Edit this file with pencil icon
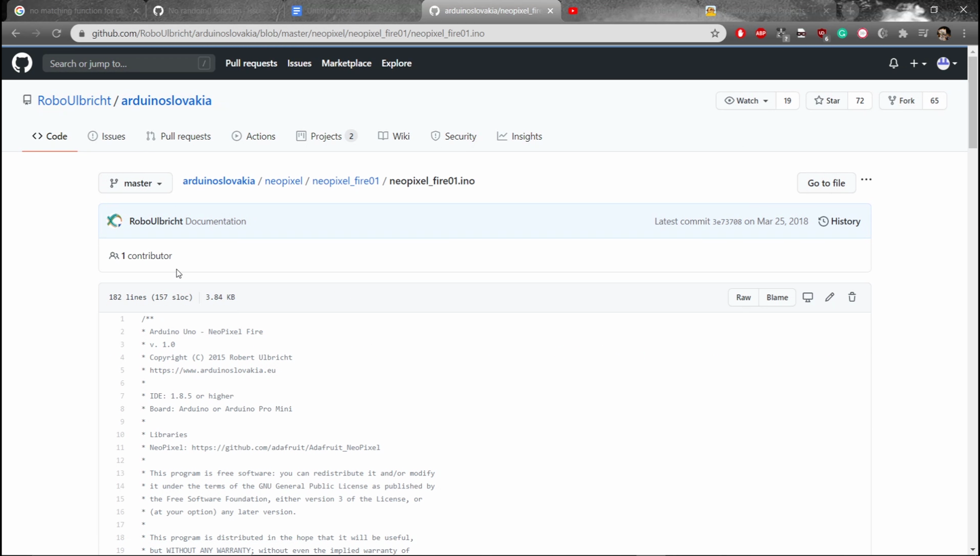This screenshot has height=556, width=980. [830, 297]
